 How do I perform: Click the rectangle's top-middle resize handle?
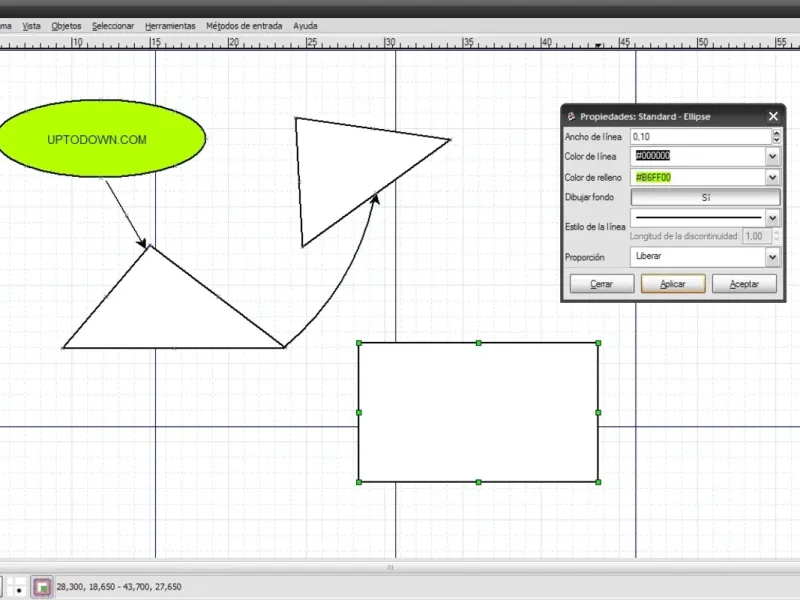tap(479, 343)
